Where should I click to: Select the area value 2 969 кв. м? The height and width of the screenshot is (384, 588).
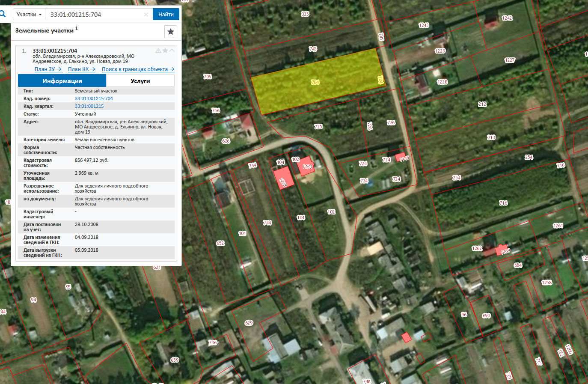86,173
